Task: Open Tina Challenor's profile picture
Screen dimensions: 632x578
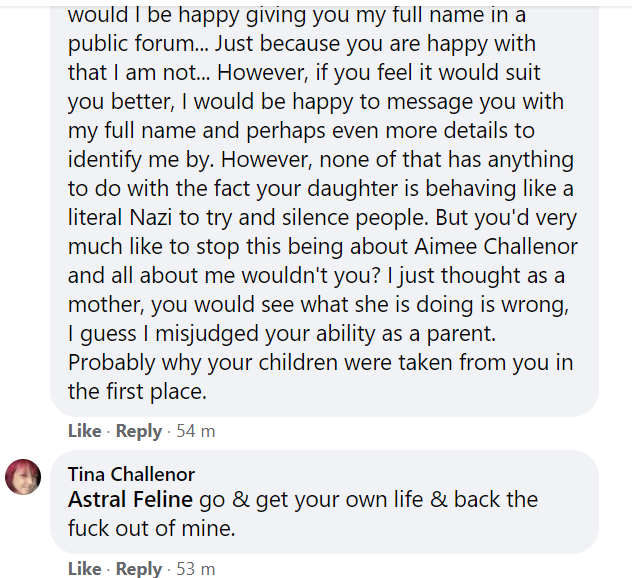Action: pyautogui.click(x=23, y=477)
